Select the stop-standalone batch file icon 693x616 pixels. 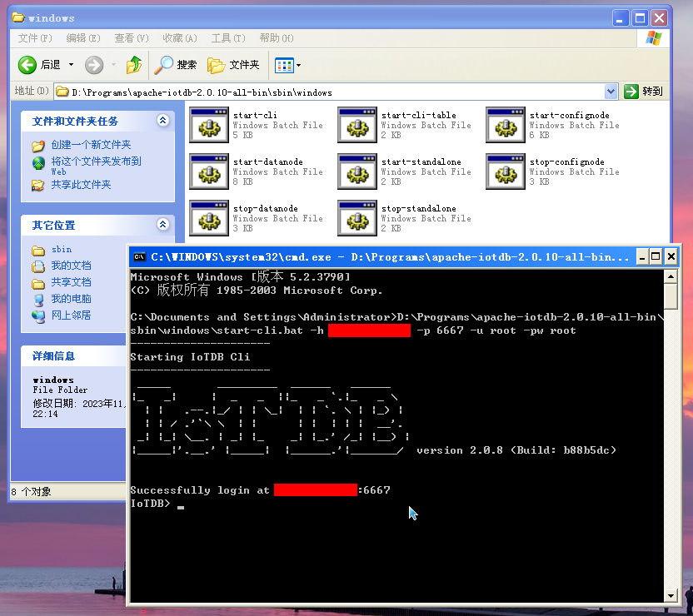point(357,218)
